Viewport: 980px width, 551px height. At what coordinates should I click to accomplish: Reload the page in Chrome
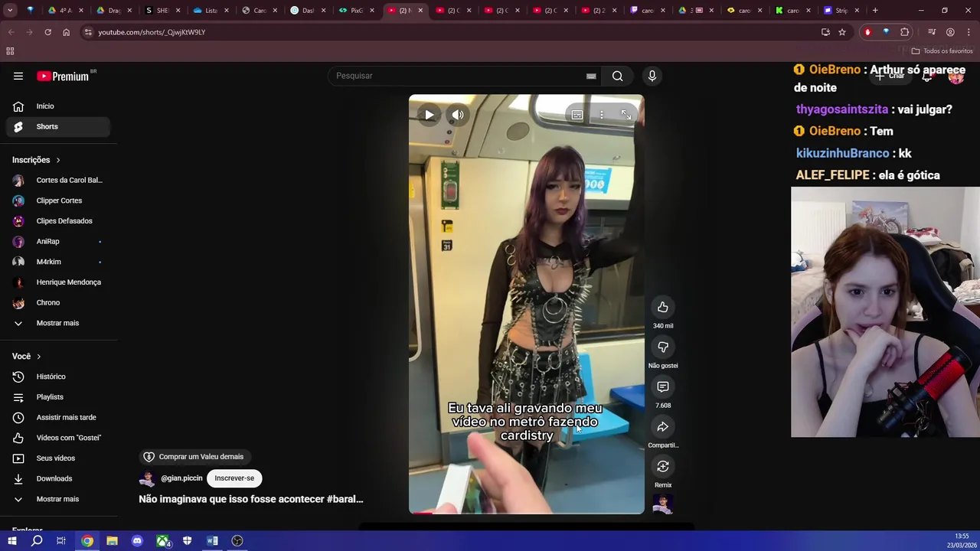click(47, 32)
